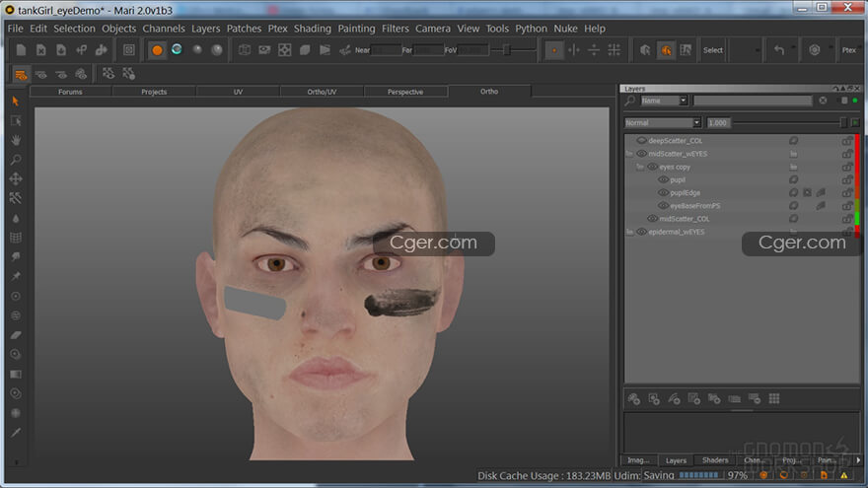This screenshot has width=868, height=488.
Task: Click the Near clipping value field
Action: coord(387,50)
